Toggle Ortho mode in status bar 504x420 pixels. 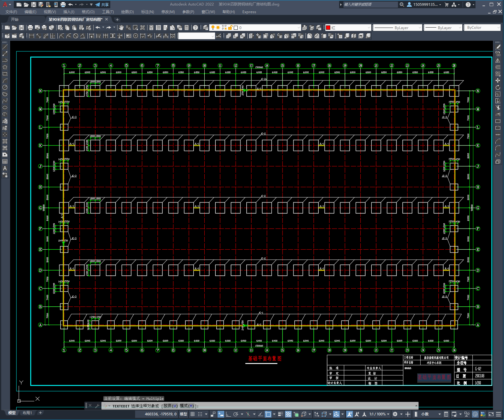click(228, 414)
